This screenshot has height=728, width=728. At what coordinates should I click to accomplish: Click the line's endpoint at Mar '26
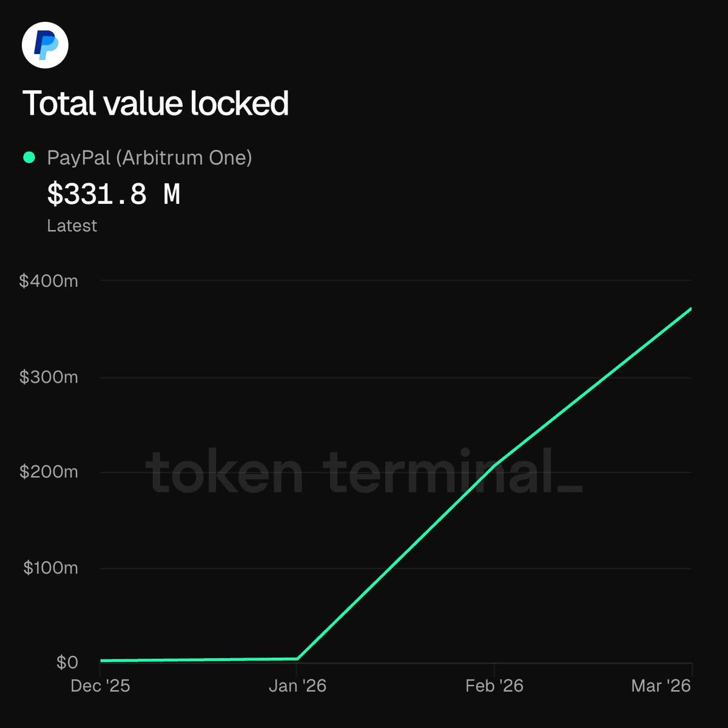690,309
